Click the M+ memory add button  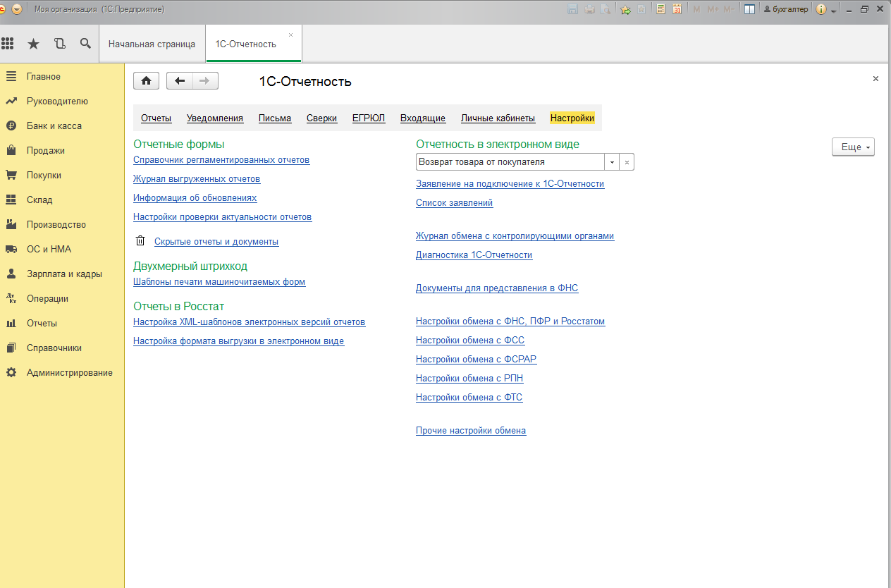(x=713, y=9)
